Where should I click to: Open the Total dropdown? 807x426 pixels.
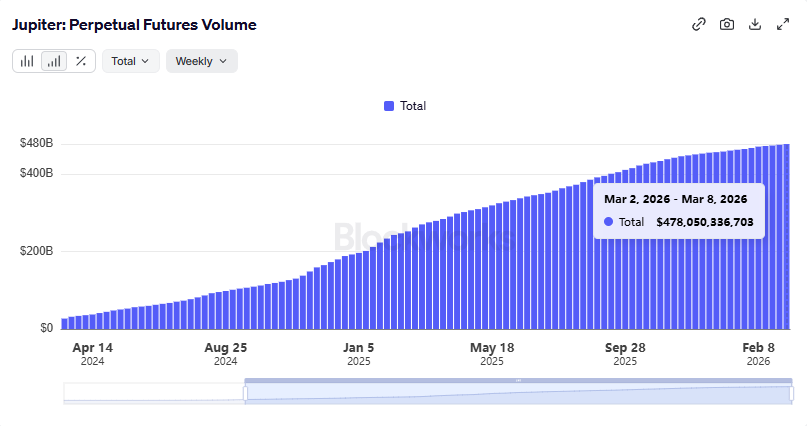point(131,61)
